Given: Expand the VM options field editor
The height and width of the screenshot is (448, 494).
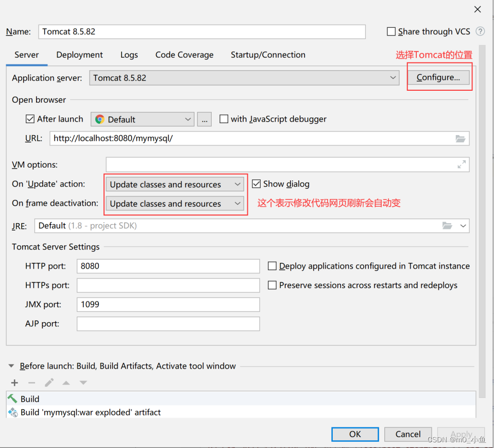Looking at the screenshot, I should tap(462, 164).
